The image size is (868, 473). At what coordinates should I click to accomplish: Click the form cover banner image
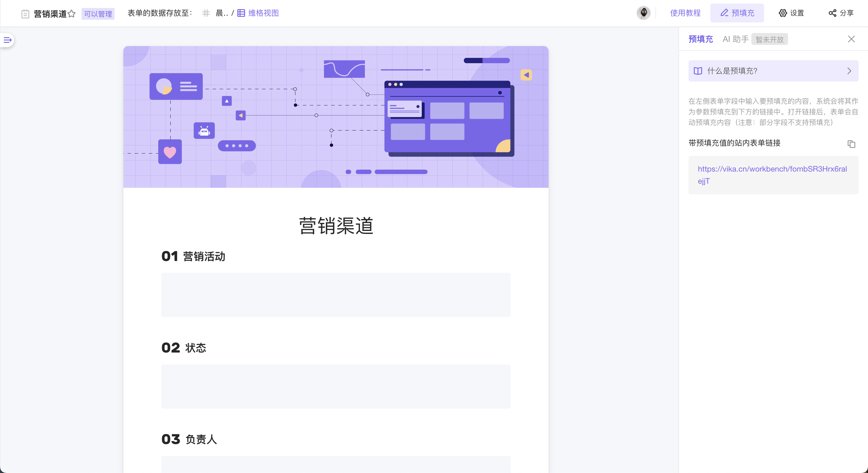[x=336, y=117]
